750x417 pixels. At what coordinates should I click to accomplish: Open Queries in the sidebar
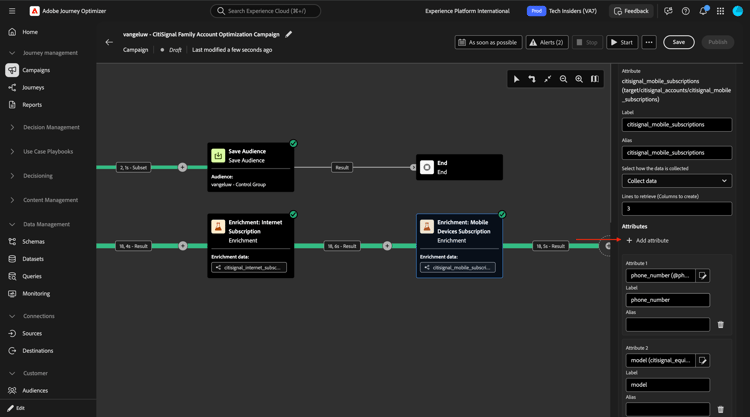pos(32,276)
